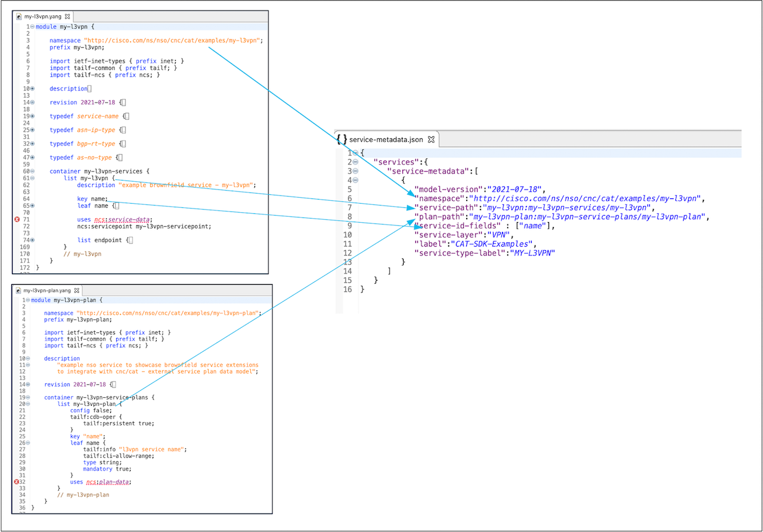Click 'uses ncs:service-data;' on line 71

click(115, 220)
